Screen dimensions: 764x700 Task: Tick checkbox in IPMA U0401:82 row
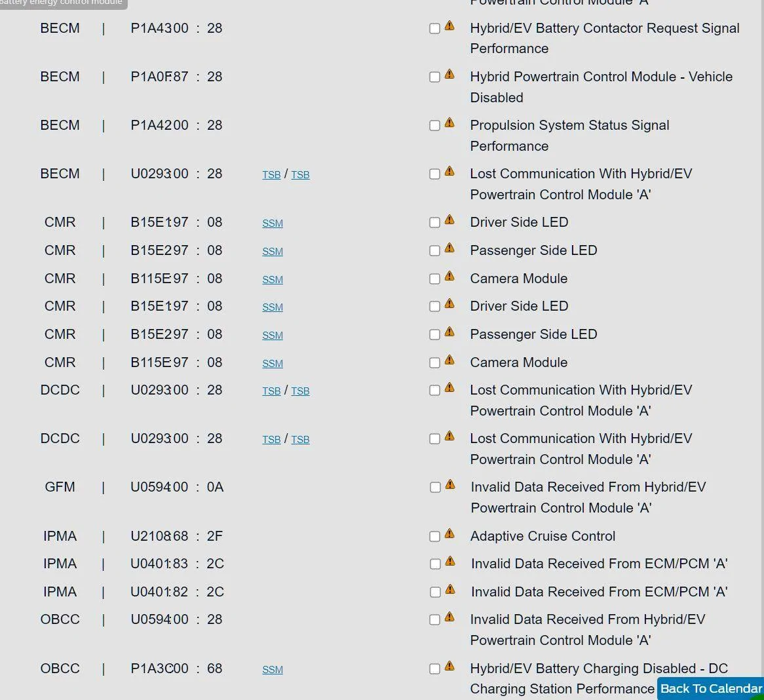coord(435,592)
